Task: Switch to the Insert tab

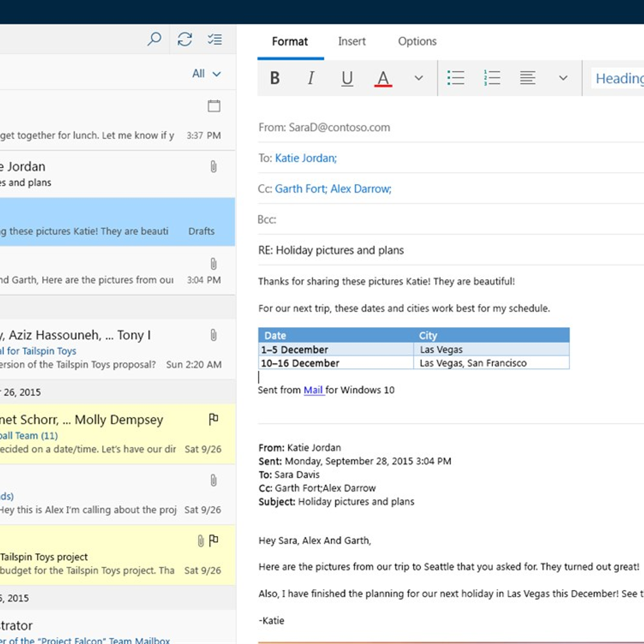Action: pos(352,41)
